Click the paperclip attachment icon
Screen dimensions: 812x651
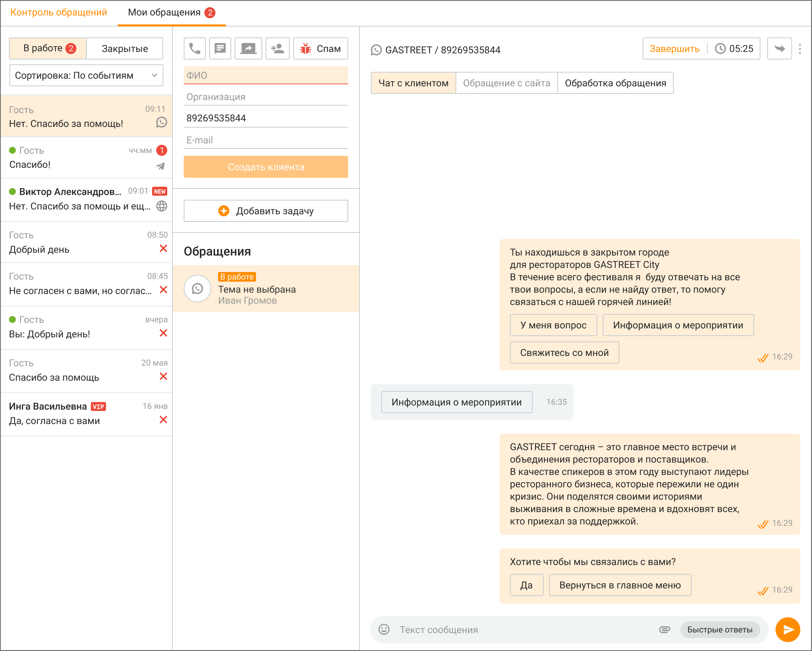coord(665,630)
